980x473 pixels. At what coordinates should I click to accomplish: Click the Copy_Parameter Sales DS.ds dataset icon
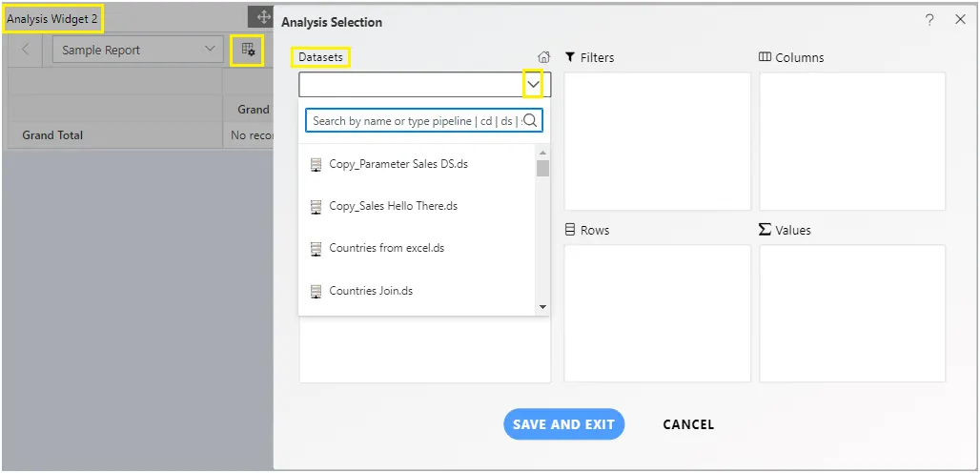[316, 165]
